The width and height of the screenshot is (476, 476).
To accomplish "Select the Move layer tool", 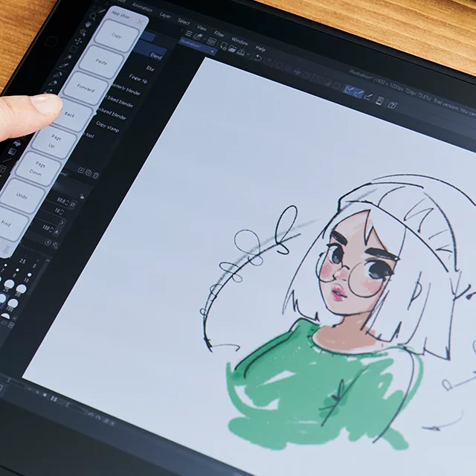I will point(78,40).
